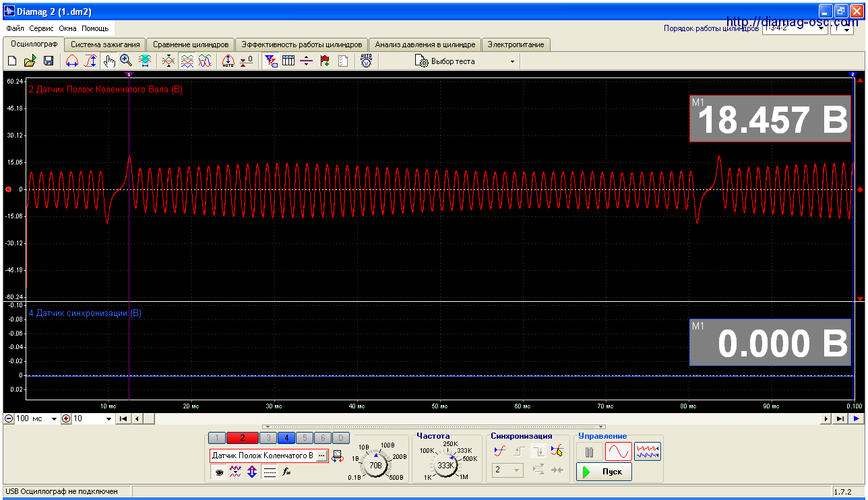Start acquisition with the Пуск button
Screen dimensions: 868x500
click(x=604, y=472)
